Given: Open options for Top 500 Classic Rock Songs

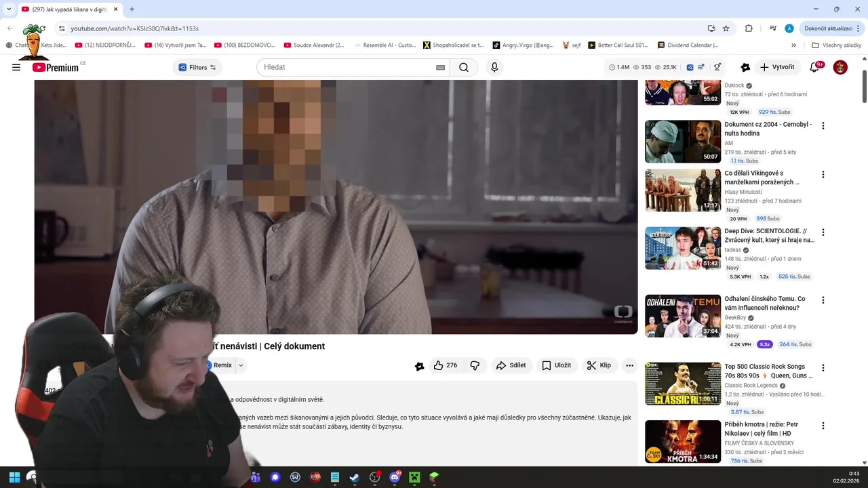Looking at the screenshot, I should tap(823, 367).
